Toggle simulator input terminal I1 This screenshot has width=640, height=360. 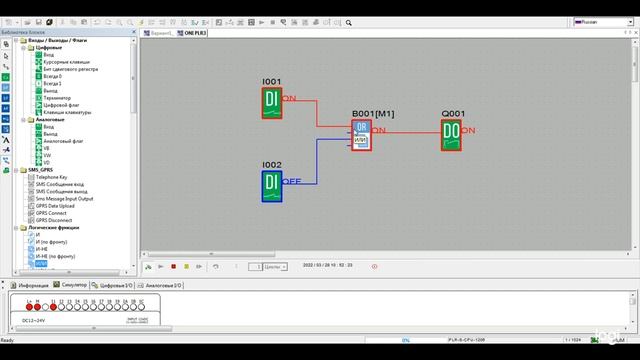53,307
